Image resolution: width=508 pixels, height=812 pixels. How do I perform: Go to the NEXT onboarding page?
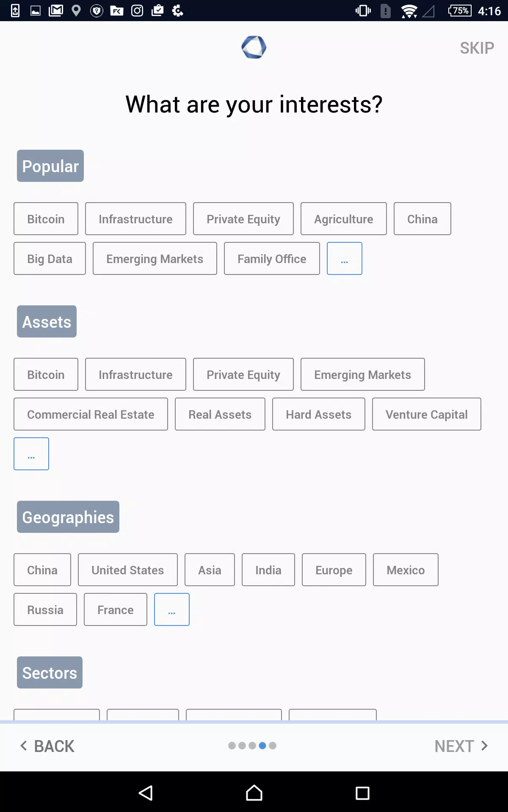coord(461,746)
